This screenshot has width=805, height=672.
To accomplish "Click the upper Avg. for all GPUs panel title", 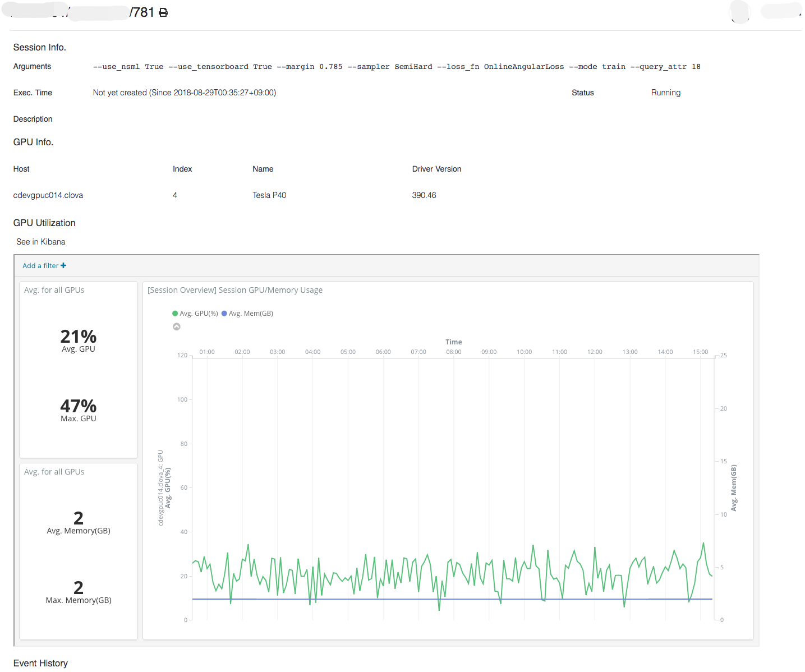I will click(x=54, y=290).
